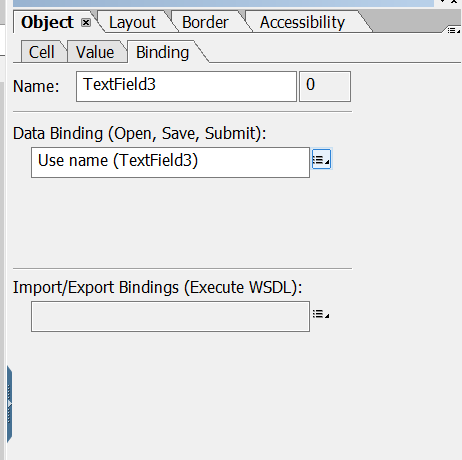Click the blue palette title bar
This screenshot has height=460, width=462.
coord(223,3)
